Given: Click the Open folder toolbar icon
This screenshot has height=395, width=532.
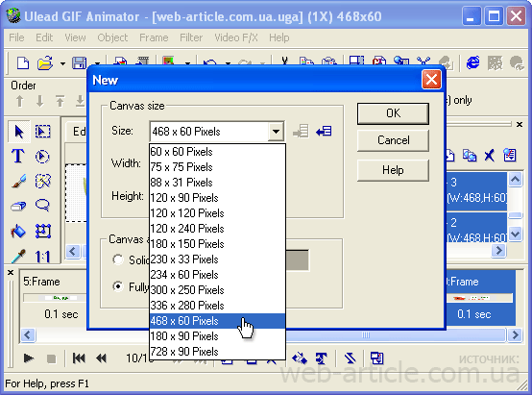Looking at the screenshot, I should (x=45, y=63).
